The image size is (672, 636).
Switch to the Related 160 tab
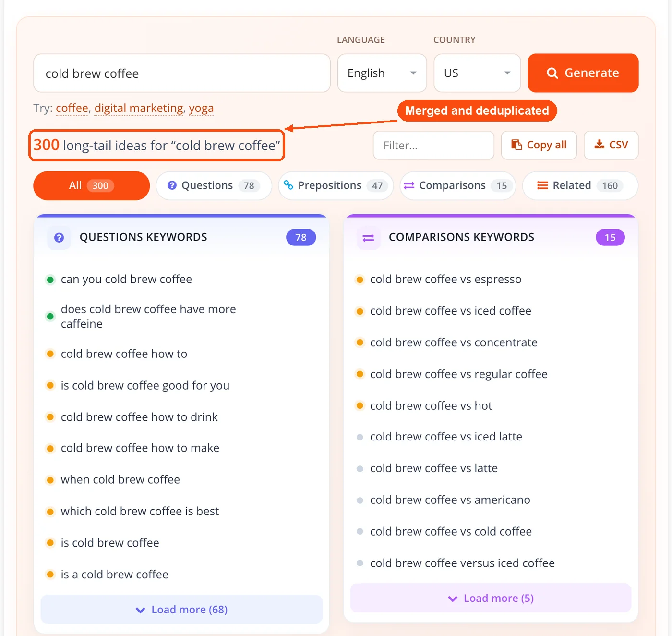click(x=580, y=185)
